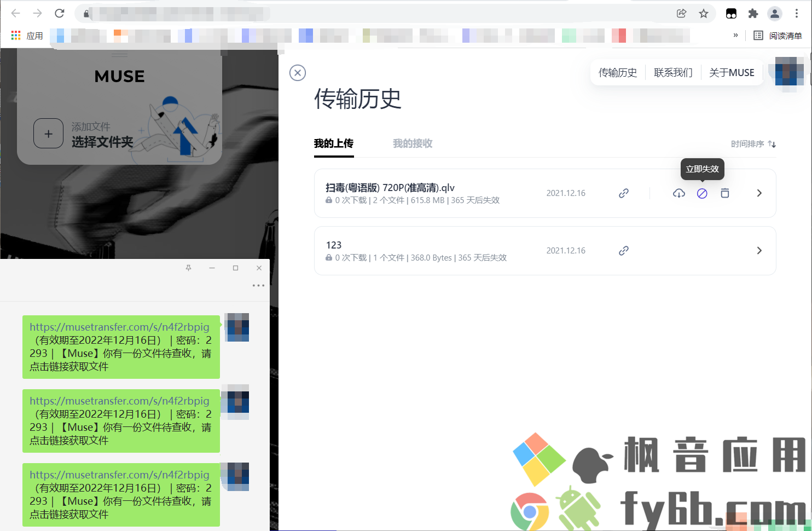Image resolution: width=812 pixels, height=531 pixels.
Task: Switch to the 我的接收 tab
Action: point(413,143)
